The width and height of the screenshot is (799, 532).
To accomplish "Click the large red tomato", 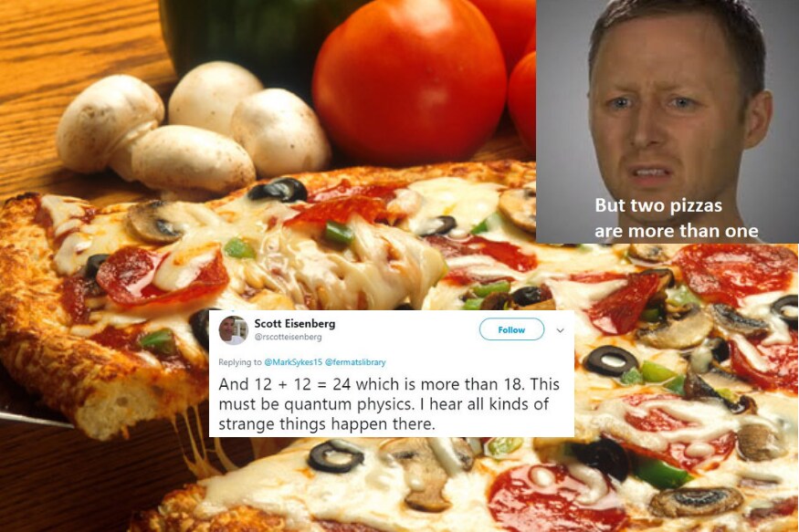I will click(x=409, y=81).
